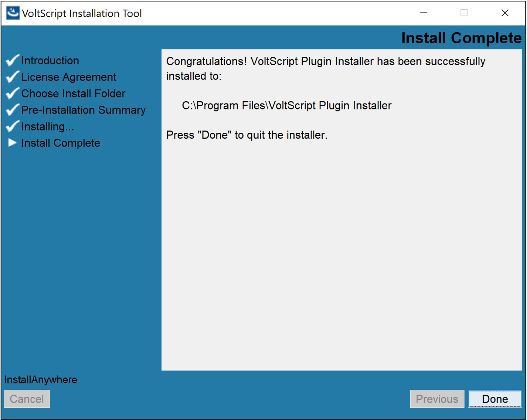Viewport: 527px width, 420px height.
Task: Click the Install Complete step label
Action: 61,143
